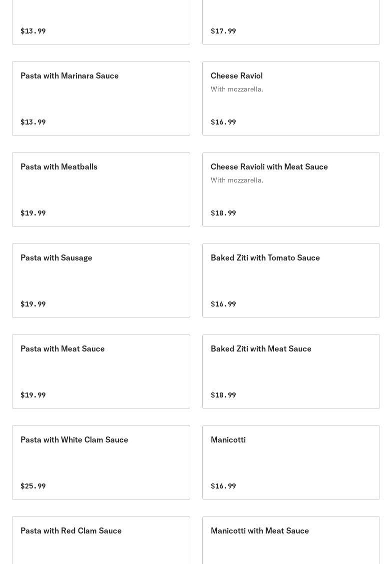Image resolution: width=392 pixels, height=564 pixels.
Task: Click $19.99 price under Pasta with Sausage
Action: (x=33, y=304)
